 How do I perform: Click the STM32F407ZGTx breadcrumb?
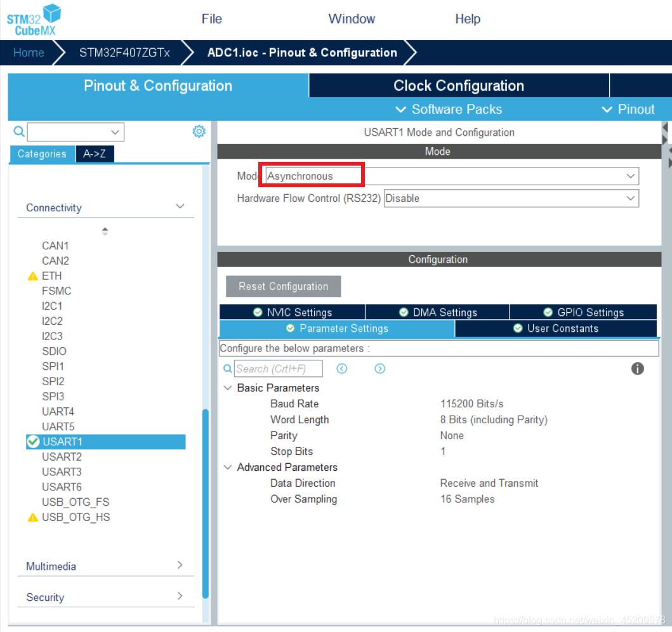124,52
